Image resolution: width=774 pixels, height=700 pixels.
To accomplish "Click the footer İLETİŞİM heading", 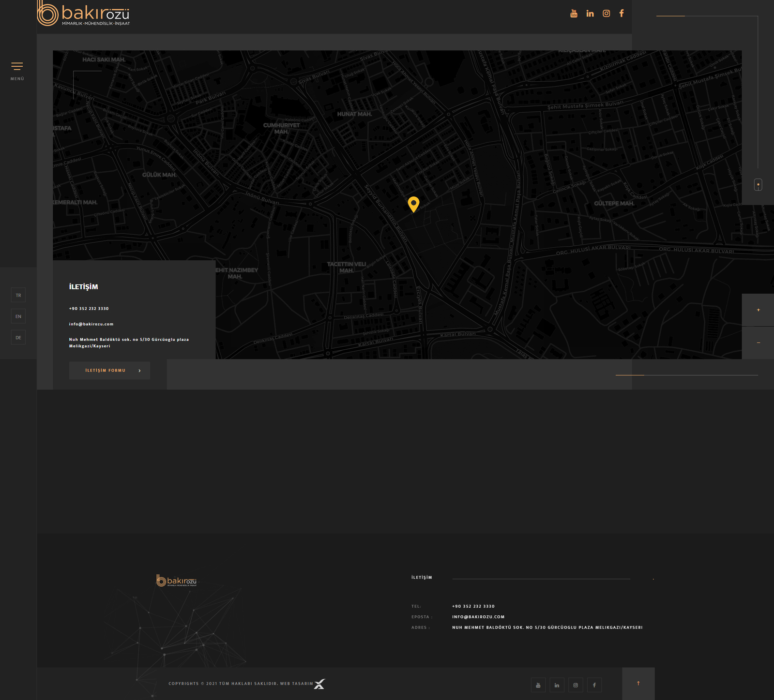I will [422, 578].
